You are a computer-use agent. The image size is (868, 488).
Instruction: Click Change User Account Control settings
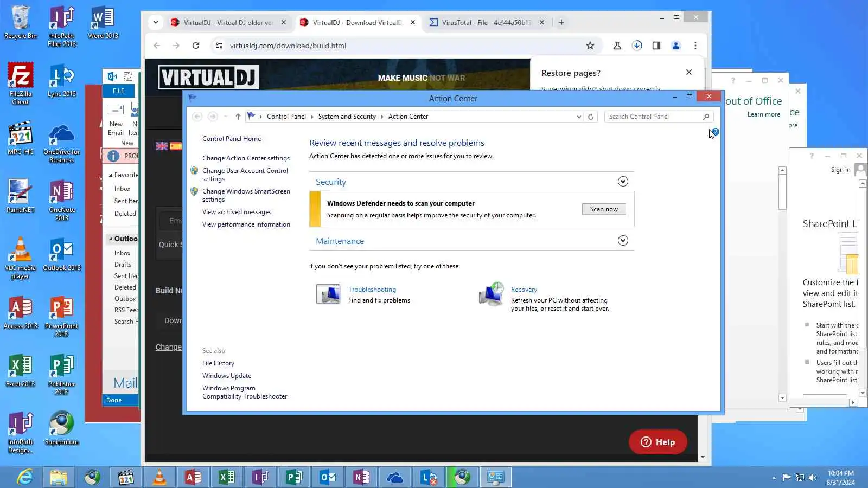point(245,175)
